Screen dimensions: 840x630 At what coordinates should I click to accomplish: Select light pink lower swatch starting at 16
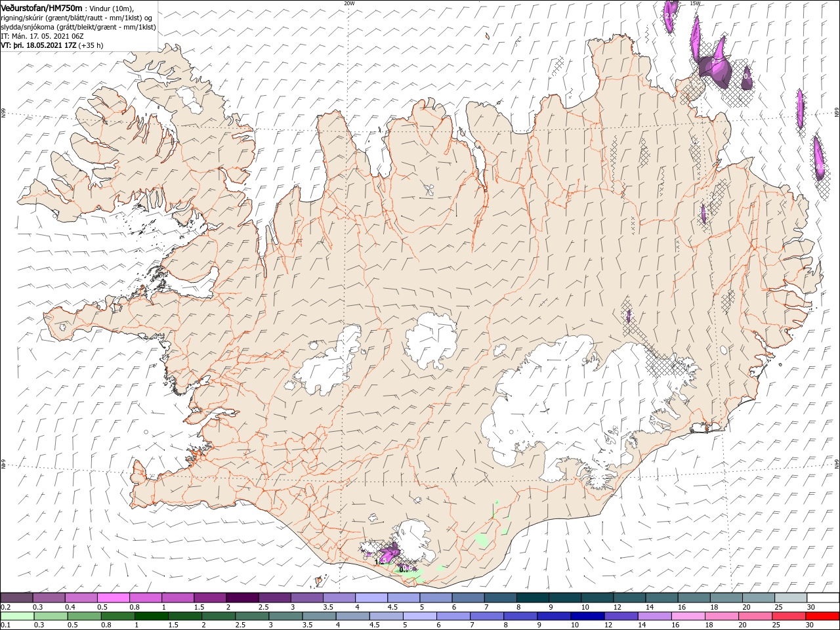[x=688, y=616]
